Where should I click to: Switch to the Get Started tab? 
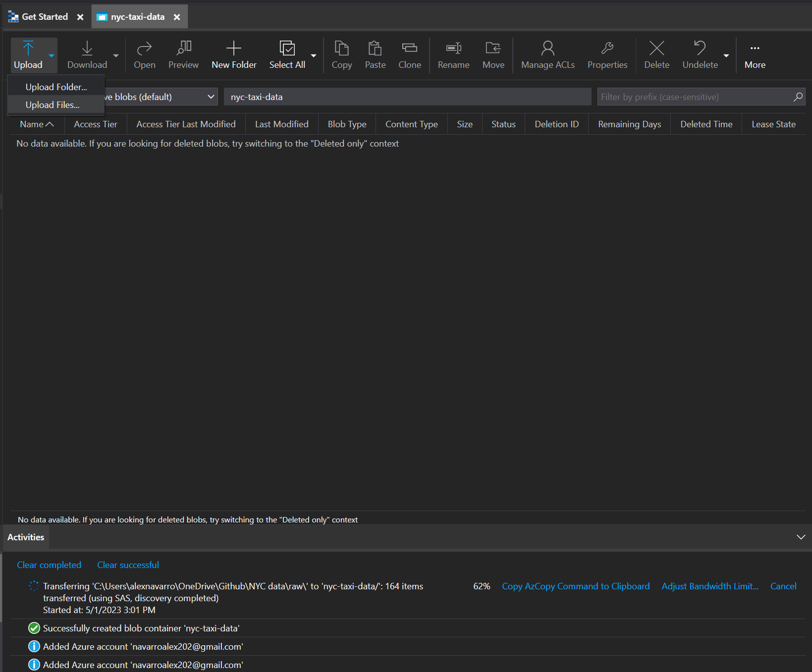[38, 17]
